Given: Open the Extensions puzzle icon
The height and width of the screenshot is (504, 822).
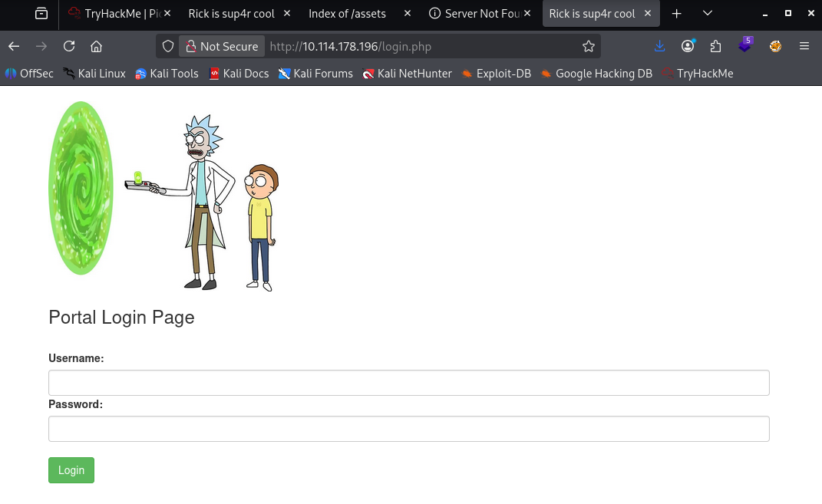Looking at the screenshot, I should click(716, 46).
